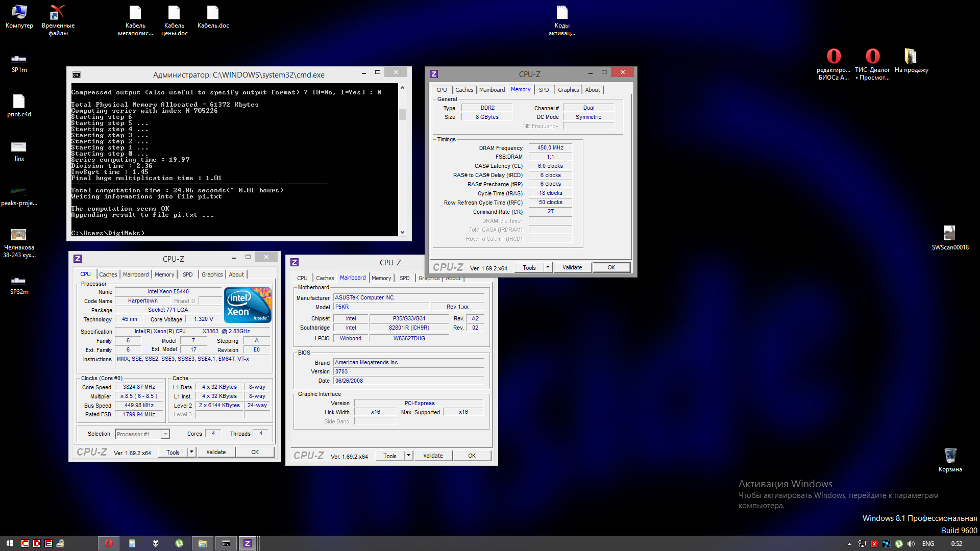Click cmd window scrollbar up arrow

tap(403, 88)
